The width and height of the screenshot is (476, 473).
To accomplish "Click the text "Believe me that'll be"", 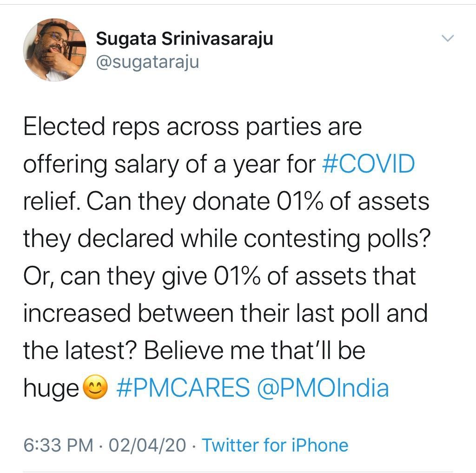I will pyautogui.click(x=255, y=351).
